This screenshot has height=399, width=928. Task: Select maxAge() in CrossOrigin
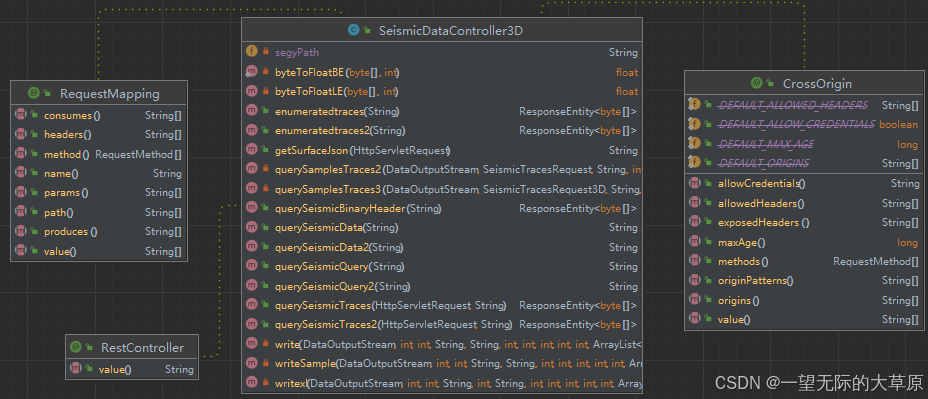803,242
